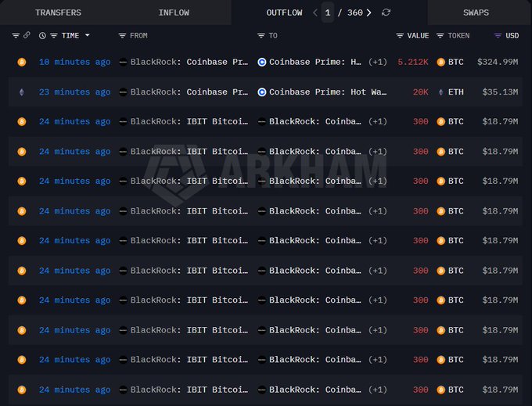Viewport: 532px width, 406px height.
Task: Open the leftmost header filter icon
Action: click(x=16, y=36)
